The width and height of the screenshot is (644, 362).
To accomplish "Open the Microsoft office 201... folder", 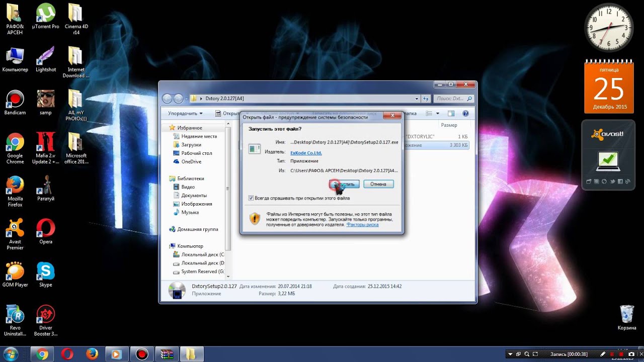I will tap(76, 148).
